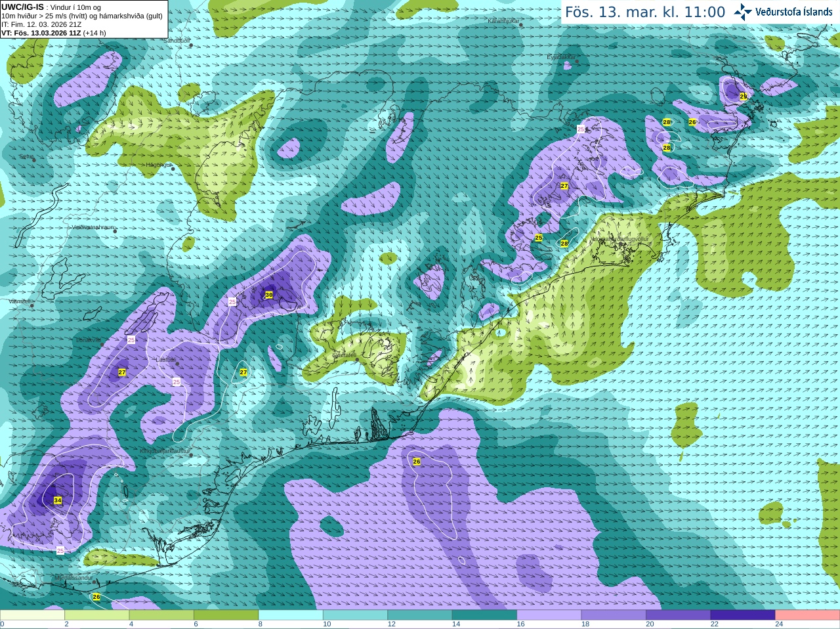Click the 25 contour label right of Lónakvísl

(x=131, y=339)
